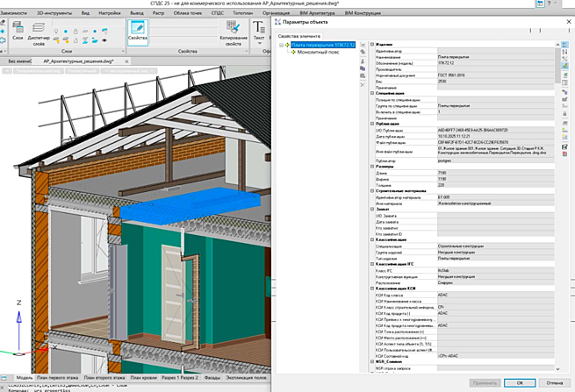Collapse the Изделие property group
575x392 pixels.
373,45
